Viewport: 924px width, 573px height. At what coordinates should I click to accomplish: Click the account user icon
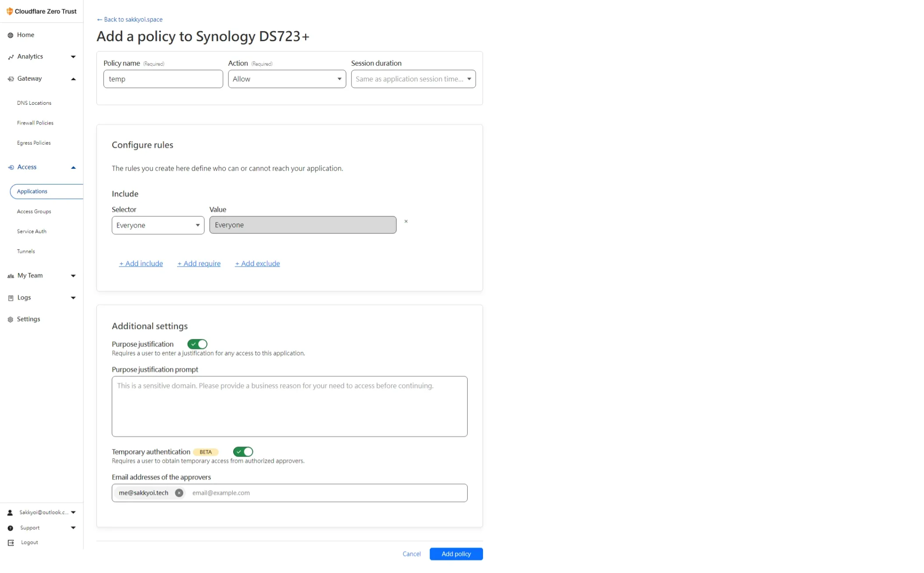click(x=10, y=513)
